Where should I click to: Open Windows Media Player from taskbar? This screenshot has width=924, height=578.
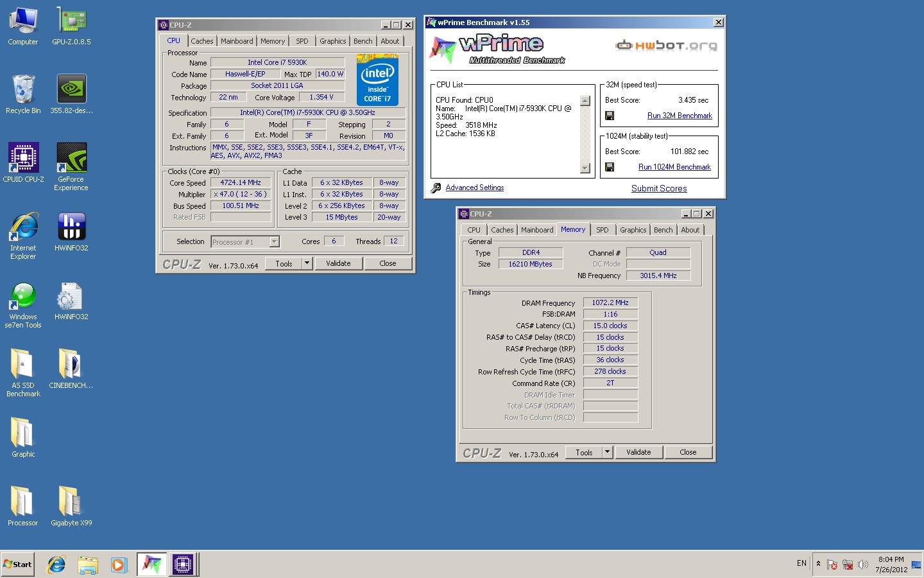coord(119,565)
